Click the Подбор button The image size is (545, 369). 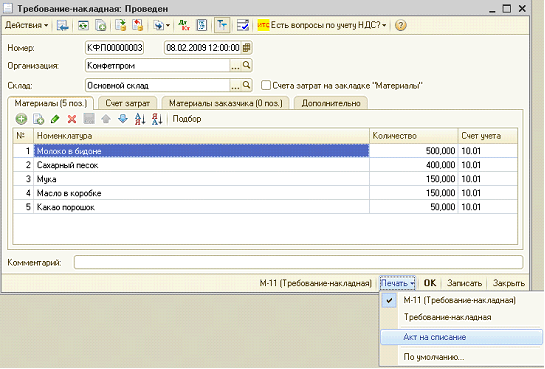[187, 119]
